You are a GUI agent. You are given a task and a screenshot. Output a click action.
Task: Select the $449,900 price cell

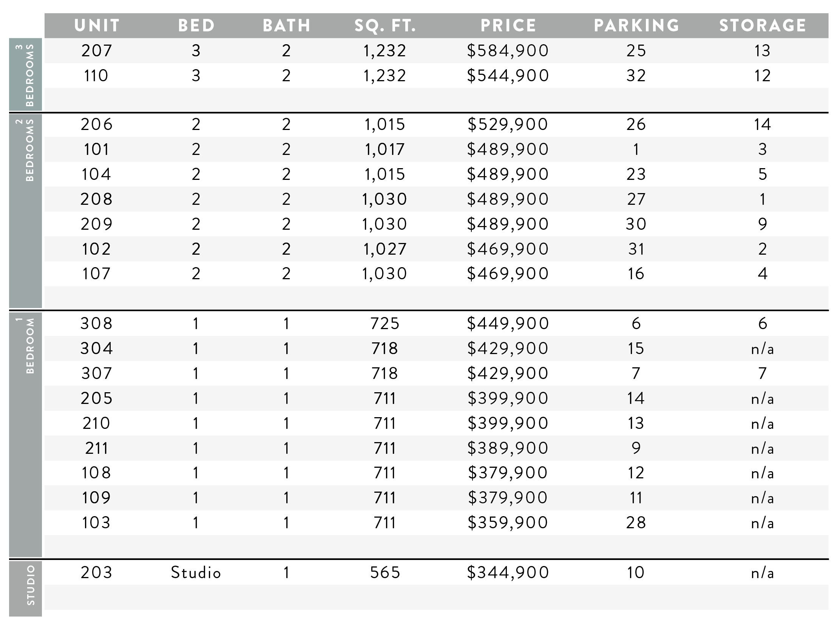click(x=508, y=323)
